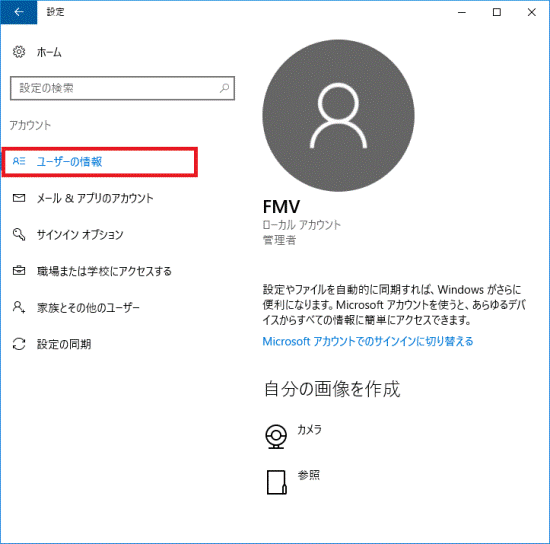This screenshot has width=550, height=544.
Task: Open 設定の同期 page
Action: 64,344
